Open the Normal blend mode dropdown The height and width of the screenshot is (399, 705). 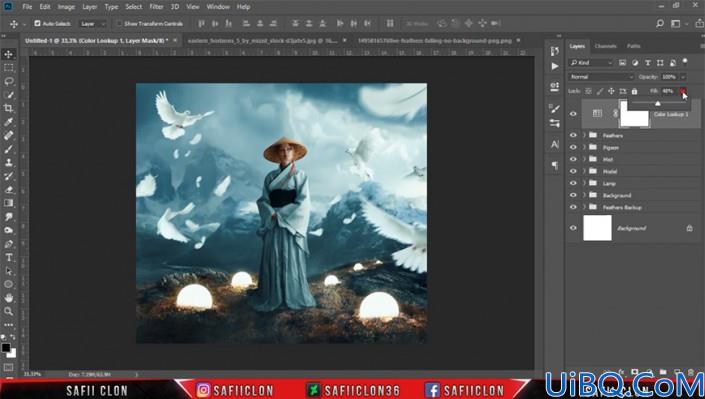point(601,77)
